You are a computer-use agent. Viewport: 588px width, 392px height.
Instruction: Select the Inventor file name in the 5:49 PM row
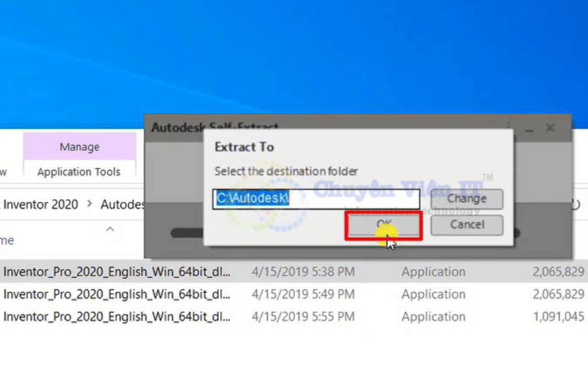click(116, 294)
